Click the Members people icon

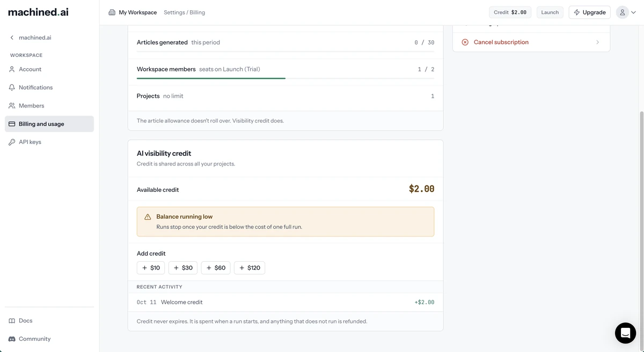[12, 106]
